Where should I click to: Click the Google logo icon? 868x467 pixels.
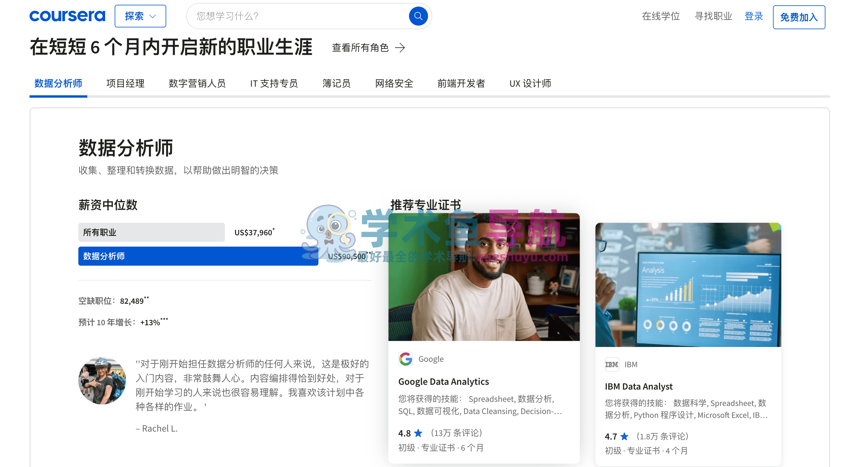405,359
